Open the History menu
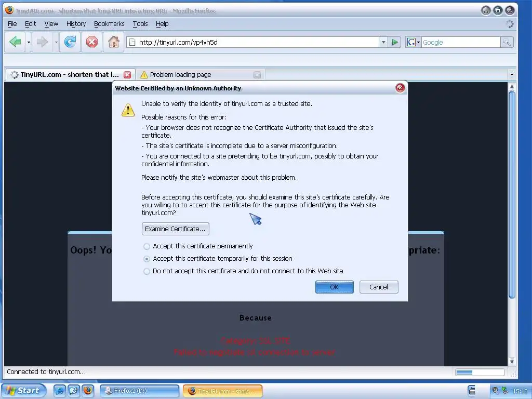This screenshot has width=532, height=399. click(x=76, y=24)
